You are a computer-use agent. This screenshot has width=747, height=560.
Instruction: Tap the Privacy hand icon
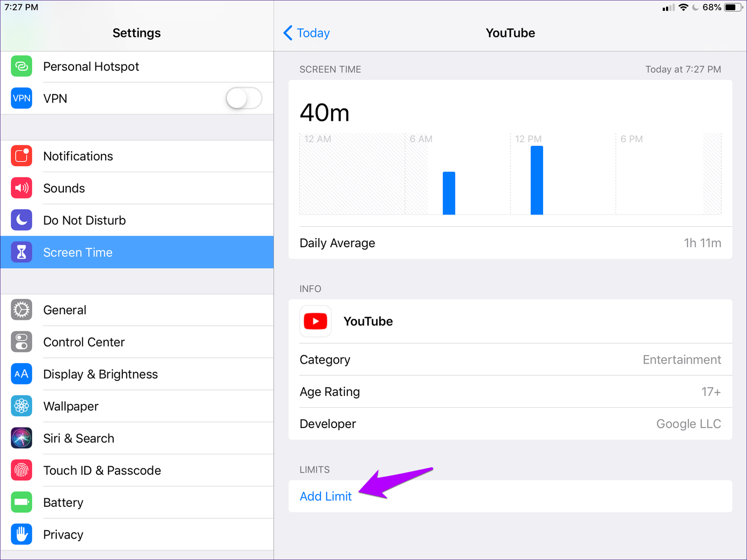tap(21, 535)
